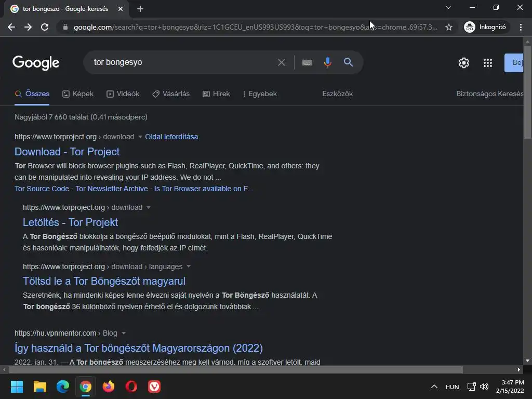Select the Összes results tab
Image resolution: width=532 pixels, height=399 pixels.
click(32, 94)
